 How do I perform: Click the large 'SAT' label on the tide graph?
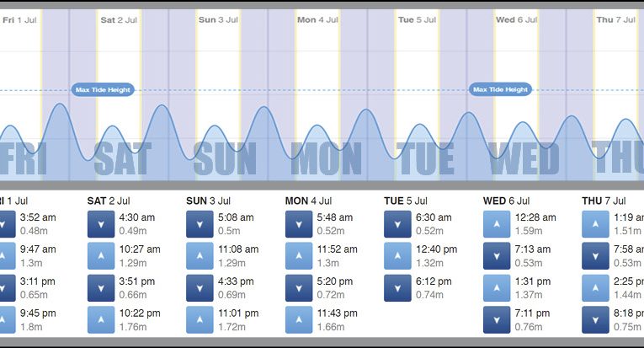pos(123,158)
